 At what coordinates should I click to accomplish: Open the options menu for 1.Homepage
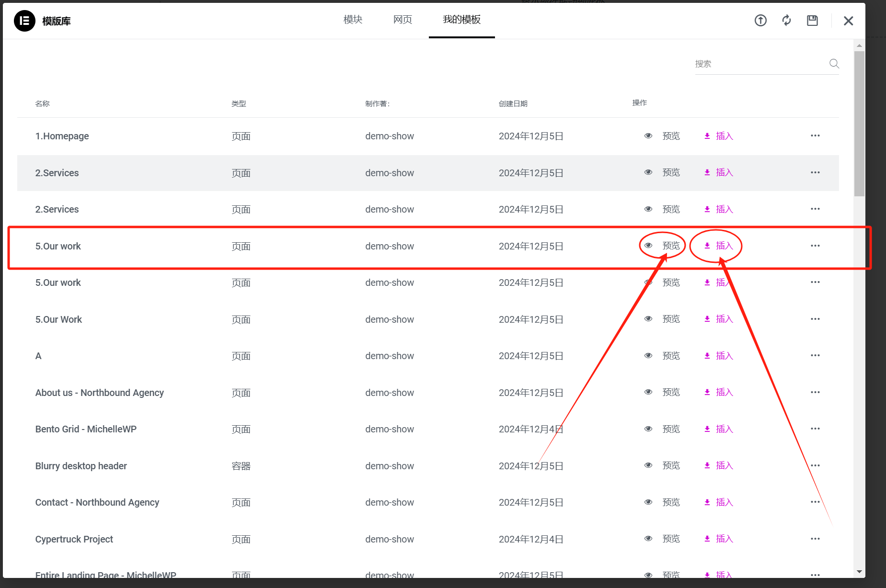(x=815, y=136)
